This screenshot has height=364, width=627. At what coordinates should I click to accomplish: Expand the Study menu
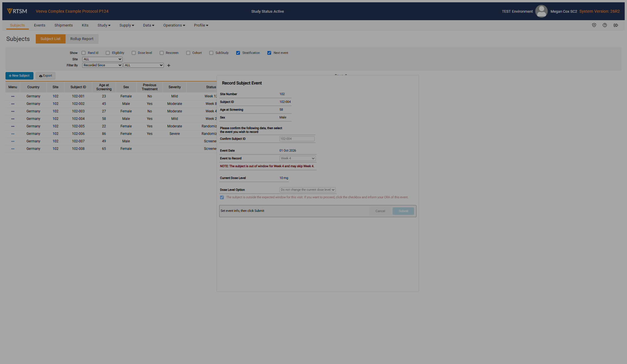pos(104,25)
